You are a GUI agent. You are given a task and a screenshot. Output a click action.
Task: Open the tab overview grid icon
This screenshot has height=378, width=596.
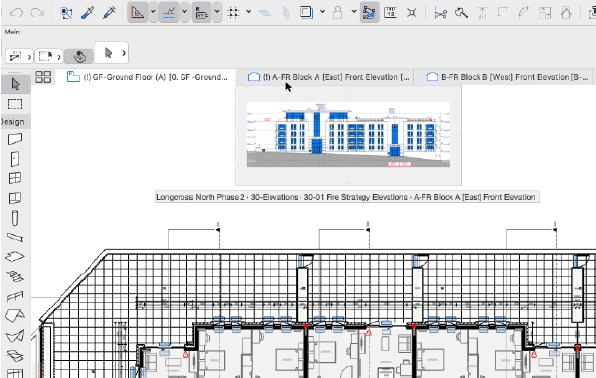[x=43, y=77]
